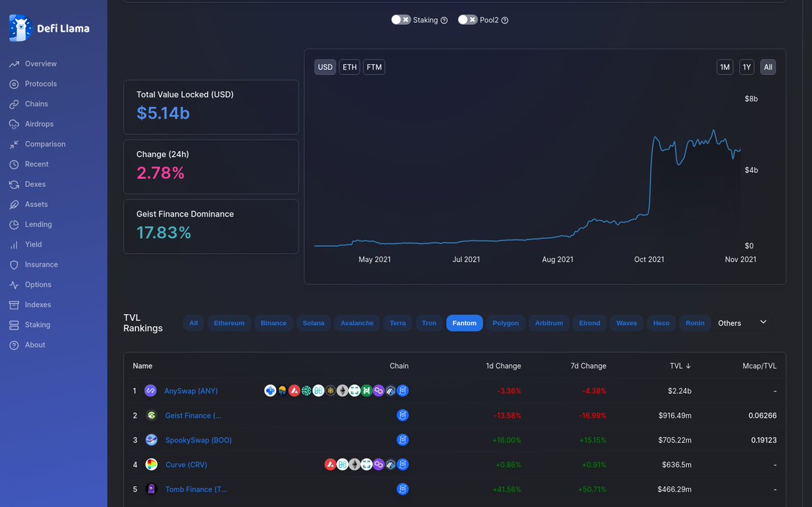
Task: Click the AnySwap protocol logo
Action: click(151, 391)
